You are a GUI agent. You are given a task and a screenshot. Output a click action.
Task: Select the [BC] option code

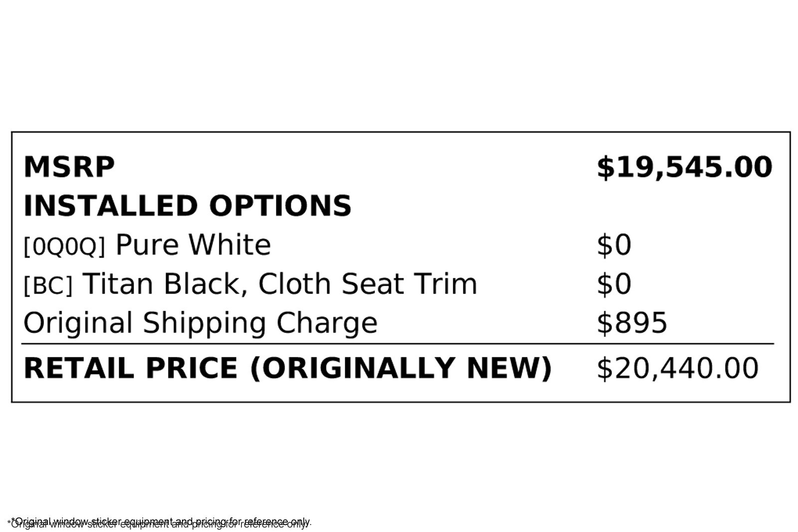[48, 285]
